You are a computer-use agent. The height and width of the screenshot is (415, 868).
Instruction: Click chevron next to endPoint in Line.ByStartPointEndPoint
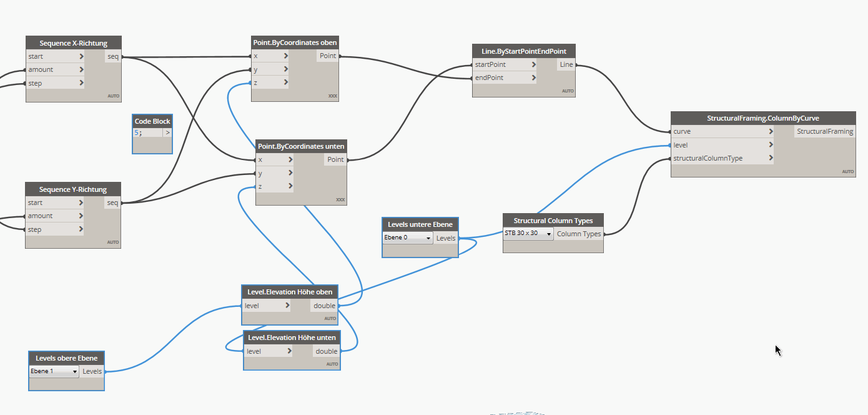(x=534, y=78)
